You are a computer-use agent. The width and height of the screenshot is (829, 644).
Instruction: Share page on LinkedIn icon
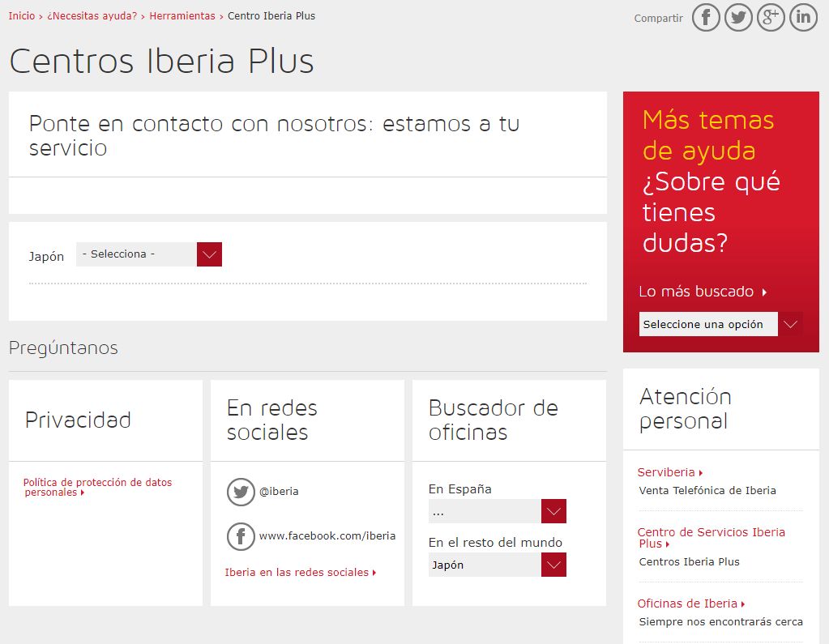804,18
